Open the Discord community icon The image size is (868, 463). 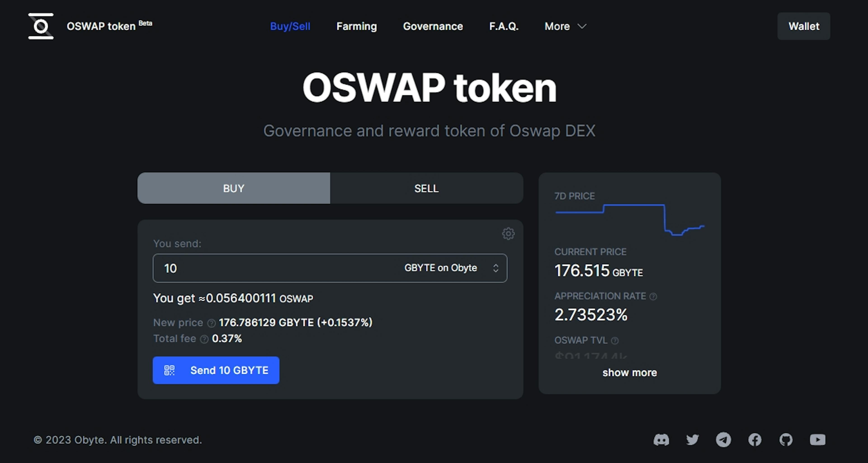coord(661,440)
